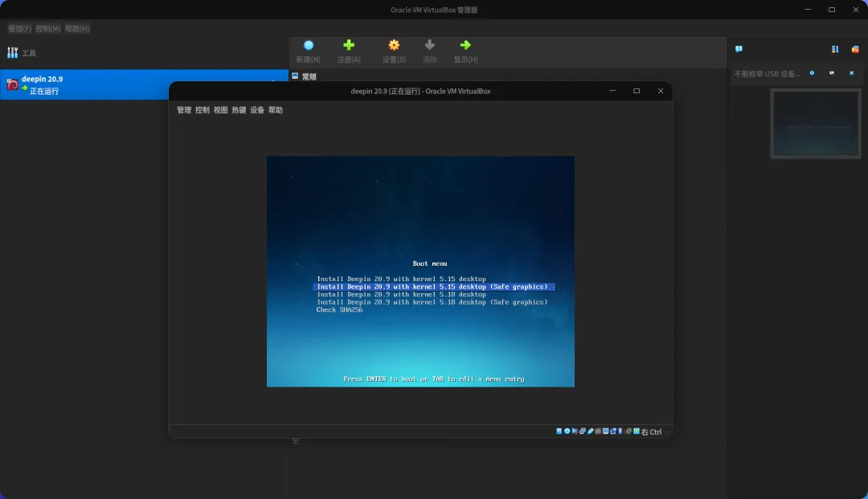Click the network adapter status icon
The height and width of the screenshot is (499, 868).
(583, 431)
